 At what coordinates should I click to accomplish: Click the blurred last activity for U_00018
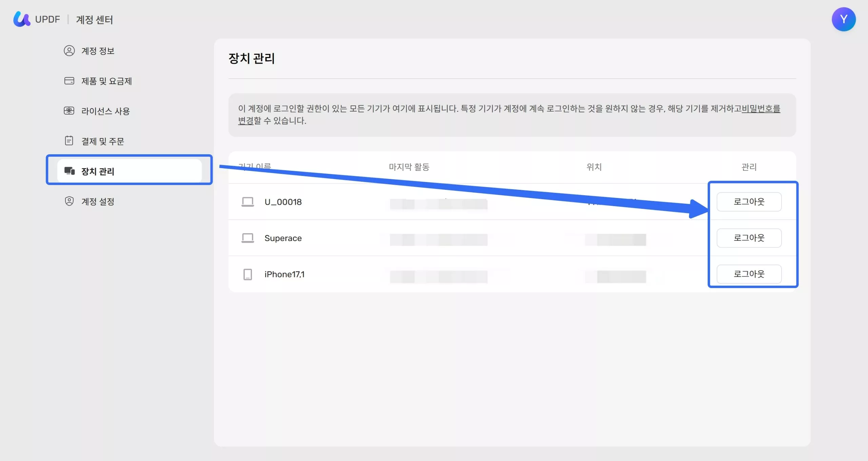[439, 204]
